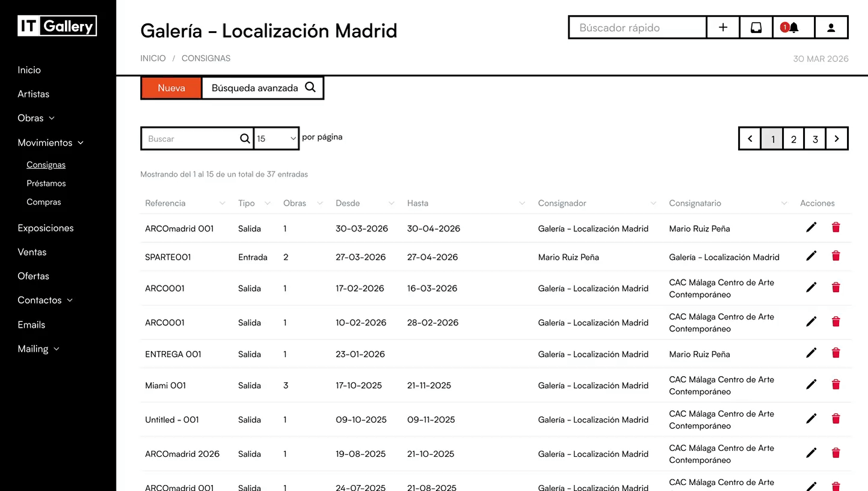Image resolution: width=868 pixels, height=491 pixels.
Task: Click the date 23-01-2026 cell
Action: 360,354
